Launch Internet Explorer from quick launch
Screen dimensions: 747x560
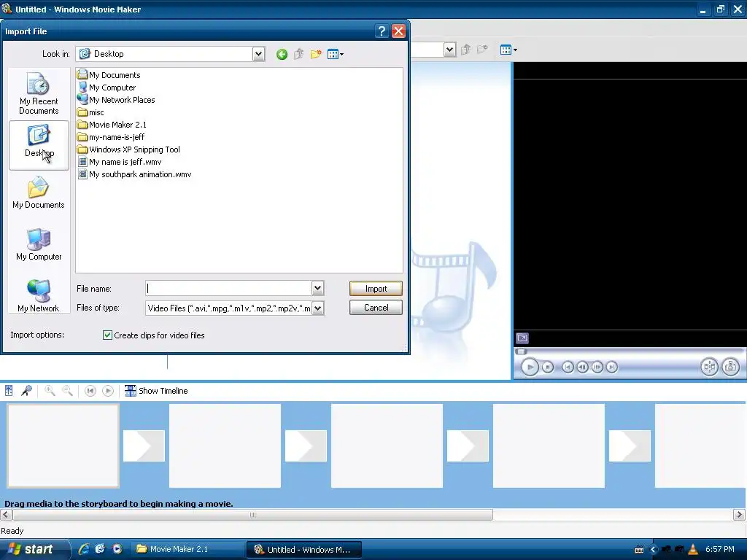click(x=84, y=549)
